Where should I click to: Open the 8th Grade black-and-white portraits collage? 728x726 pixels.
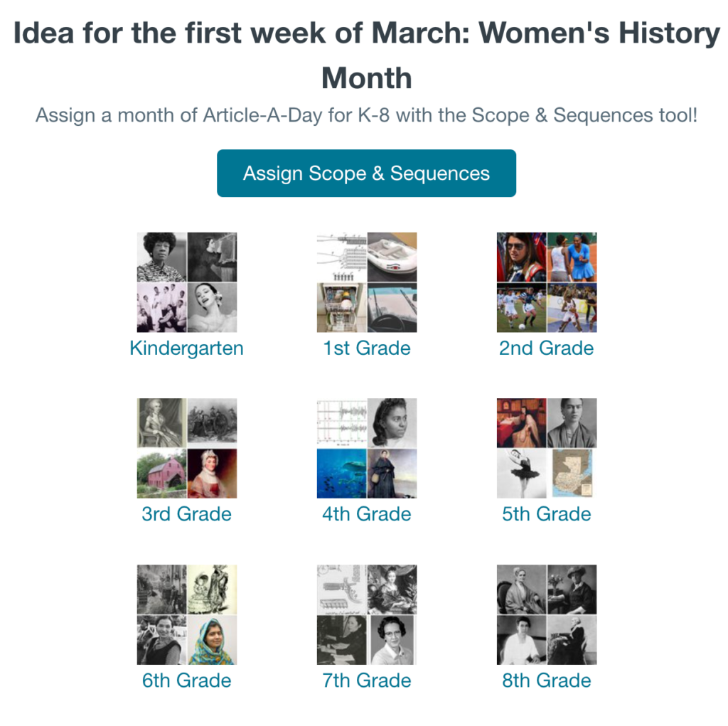[546, 614]
